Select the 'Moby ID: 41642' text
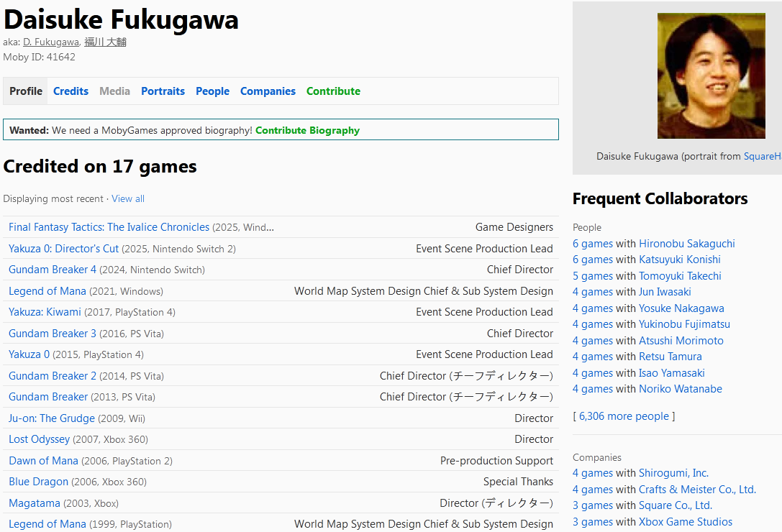This screenshot has width=782, height=532. (39, 57)
